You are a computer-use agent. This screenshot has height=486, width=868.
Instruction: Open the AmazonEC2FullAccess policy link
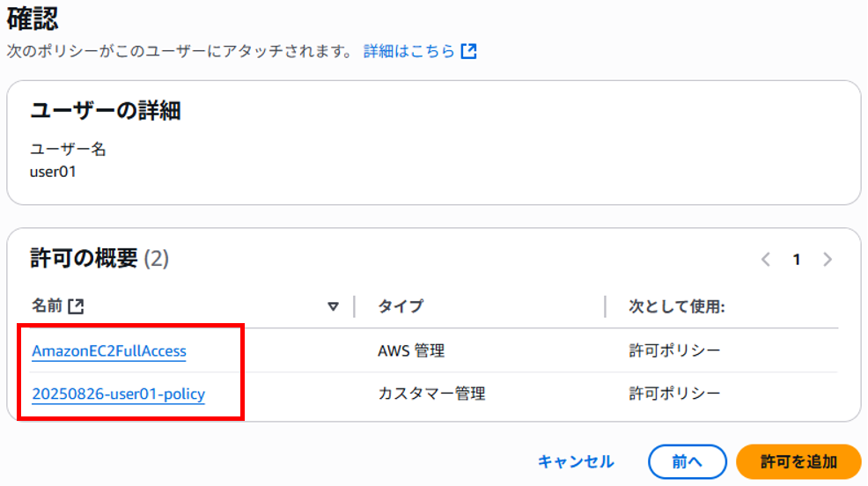coord(109,351)
